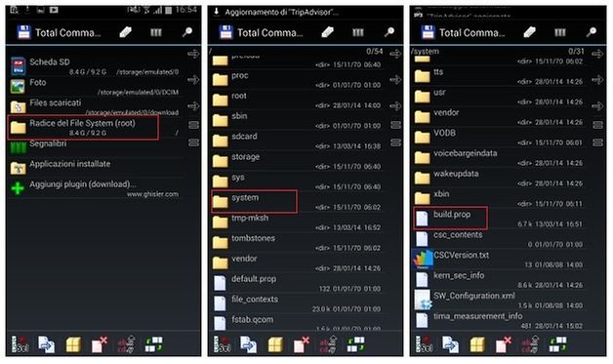The width and height of the screenshot is (613, 364).
Task: Select the default.prop file
Action: (297, 283)
